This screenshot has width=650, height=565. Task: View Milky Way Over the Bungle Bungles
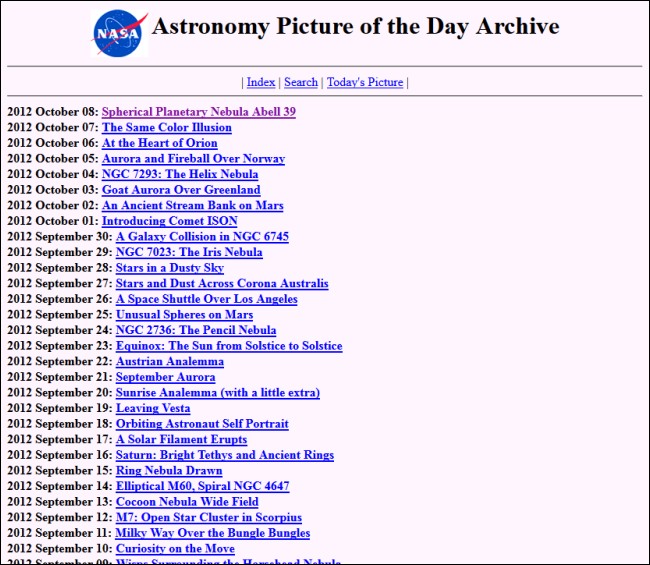(213, 533)
